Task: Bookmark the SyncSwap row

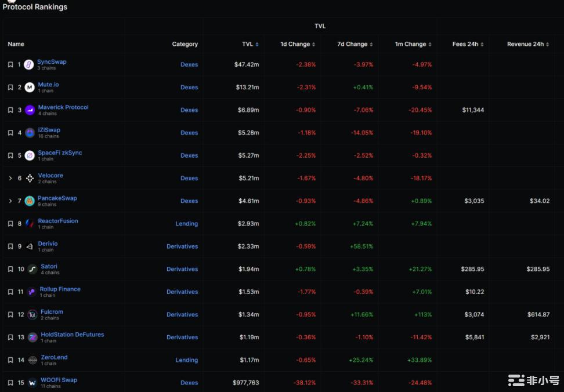Action: [x=10, y=65]
